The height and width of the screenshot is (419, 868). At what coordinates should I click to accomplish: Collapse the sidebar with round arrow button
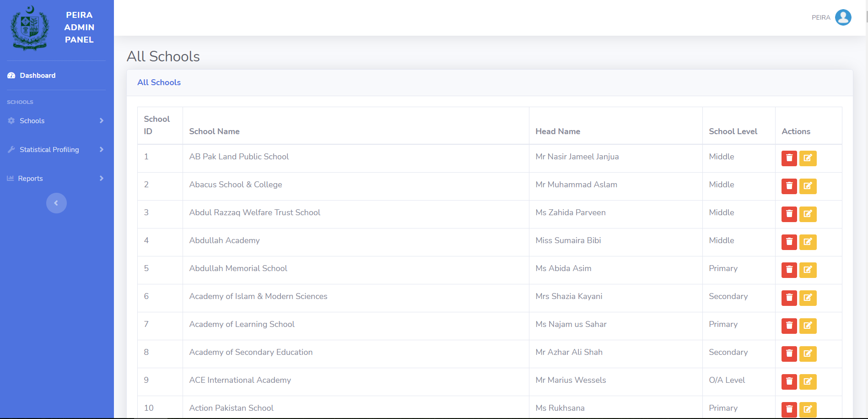tap(56, 203)
